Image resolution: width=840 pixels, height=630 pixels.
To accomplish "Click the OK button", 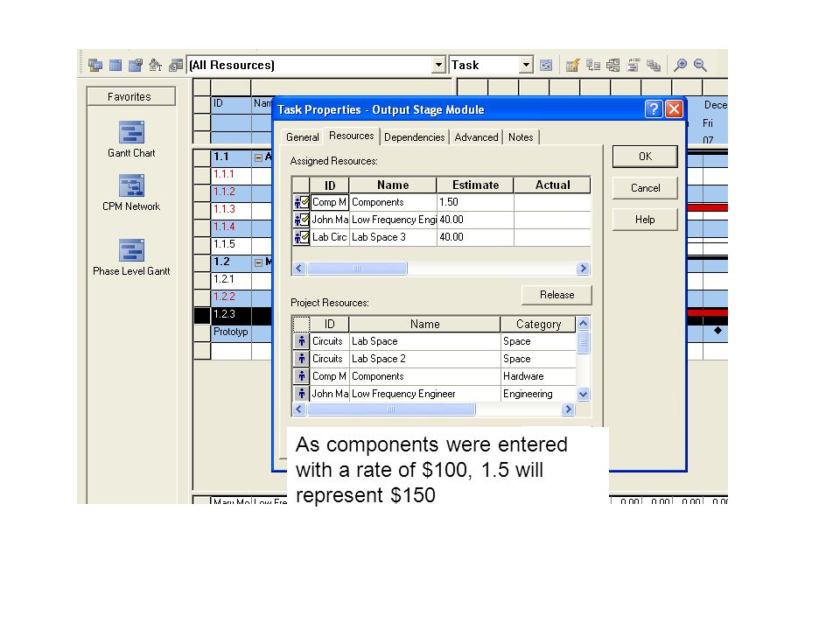I will pos(645,157).
